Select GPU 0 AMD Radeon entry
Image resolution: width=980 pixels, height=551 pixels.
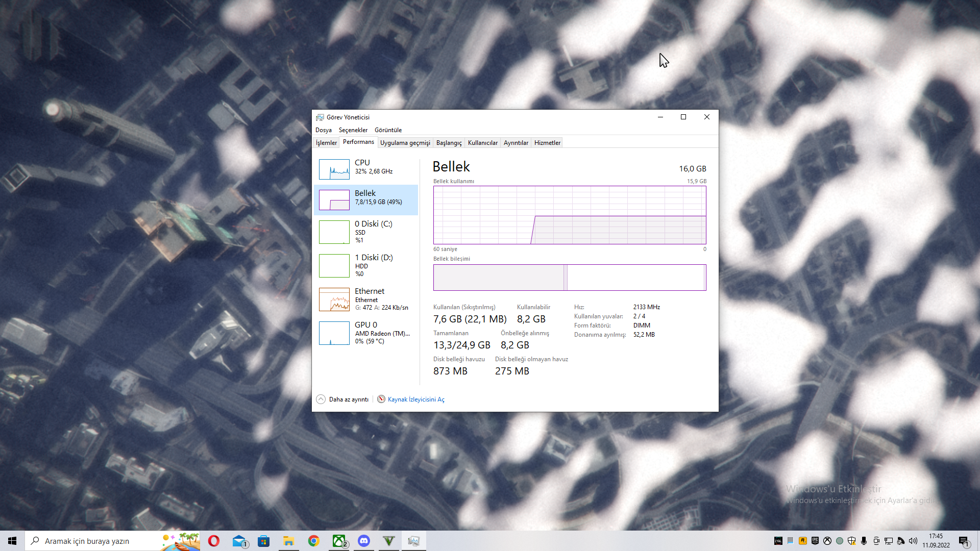pyautogui.click(x=365, y=333)
